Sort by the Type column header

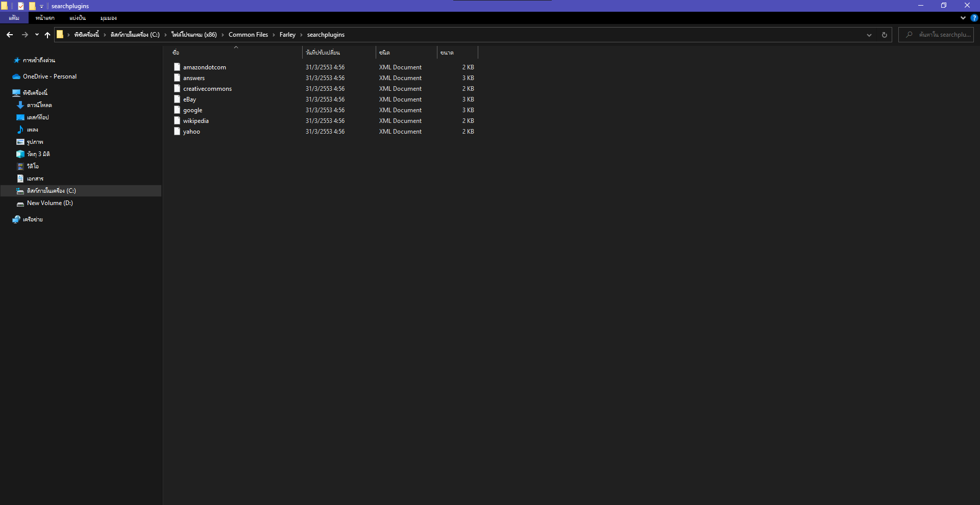(406, 53)
